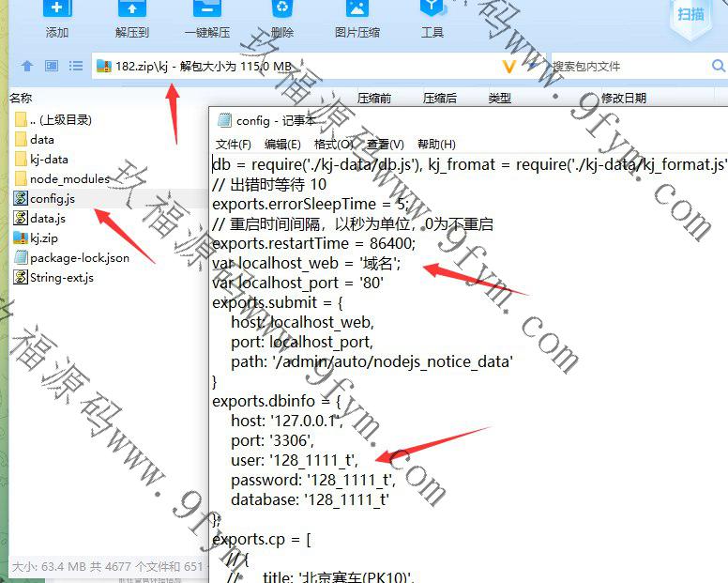Open the 图片压缩 (Image compress) tool

click(356, 11)
